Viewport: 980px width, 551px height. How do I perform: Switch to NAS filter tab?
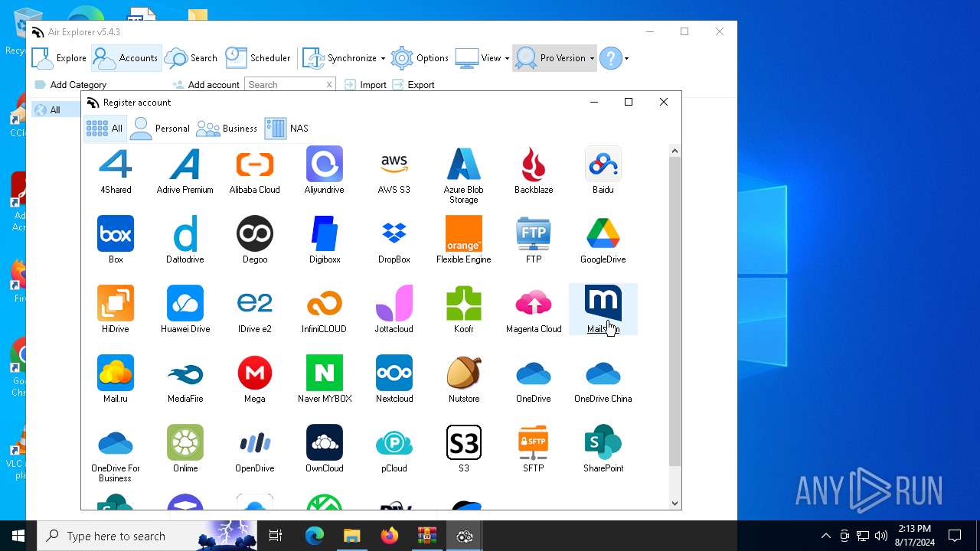coord(287,129)
